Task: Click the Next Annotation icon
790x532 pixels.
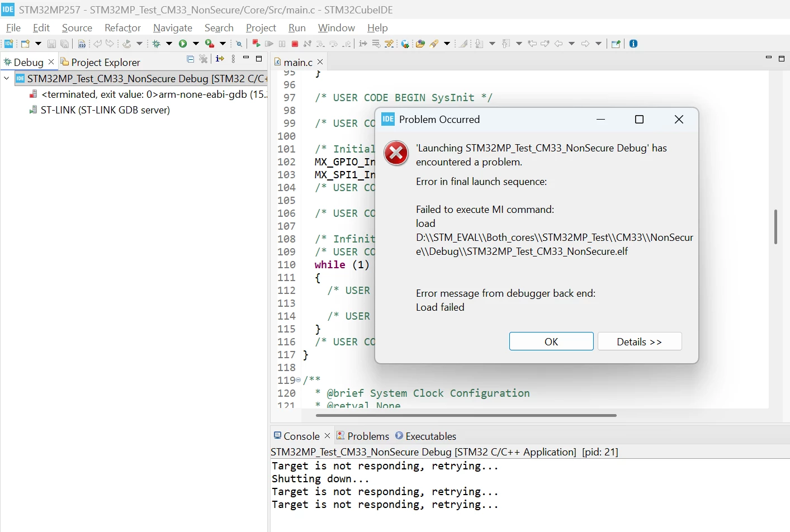Action: 479,44
